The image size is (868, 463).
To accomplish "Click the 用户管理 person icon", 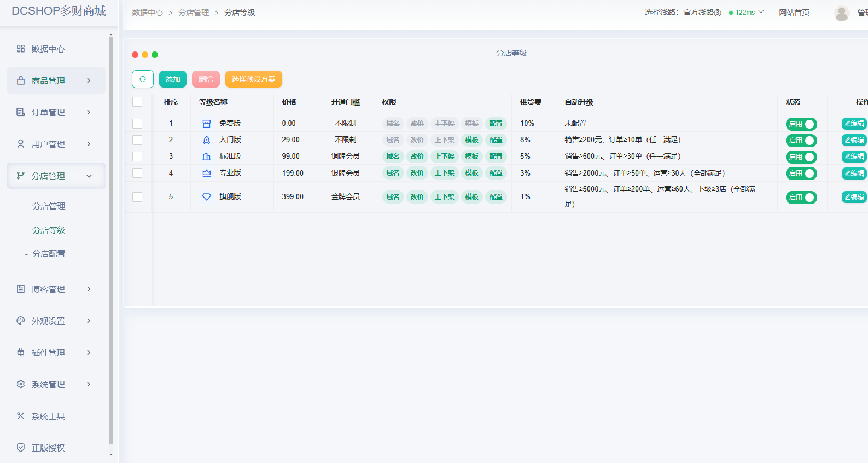I will 21,144.
